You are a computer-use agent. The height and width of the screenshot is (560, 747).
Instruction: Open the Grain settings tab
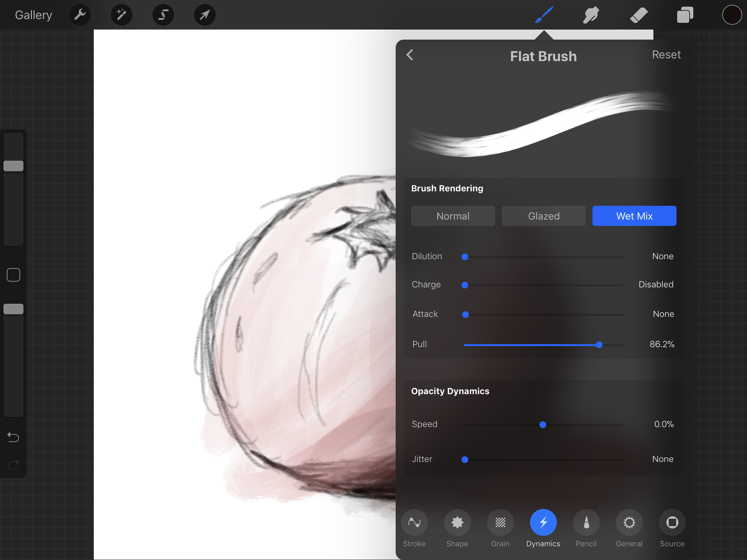pos(500,522)
